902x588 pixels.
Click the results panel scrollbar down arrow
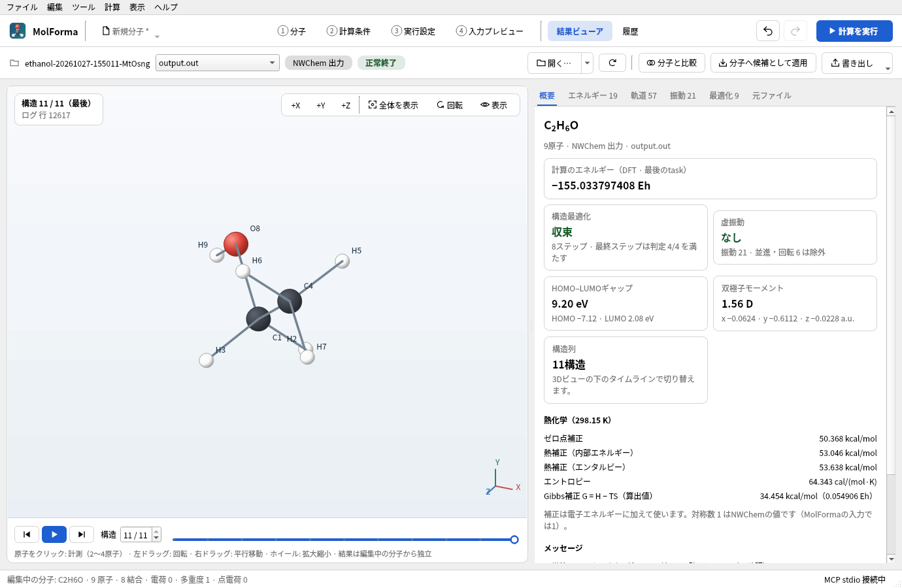891,559
